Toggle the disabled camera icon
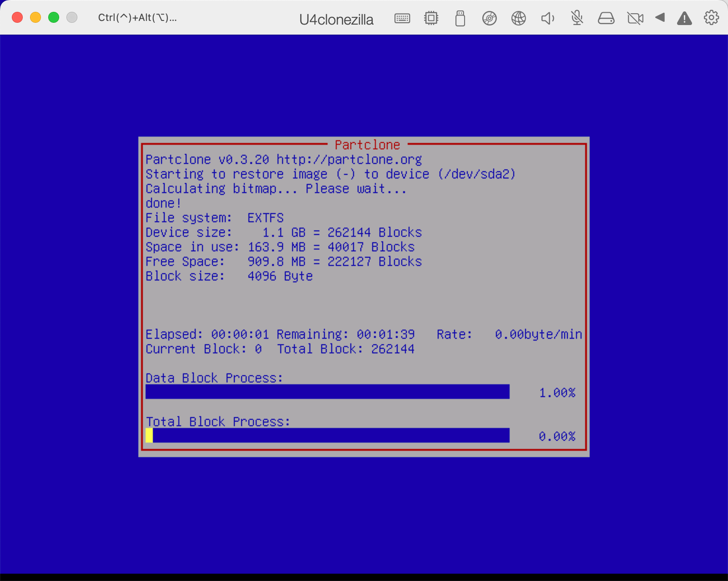728x581 pixels. coord(635,18)
